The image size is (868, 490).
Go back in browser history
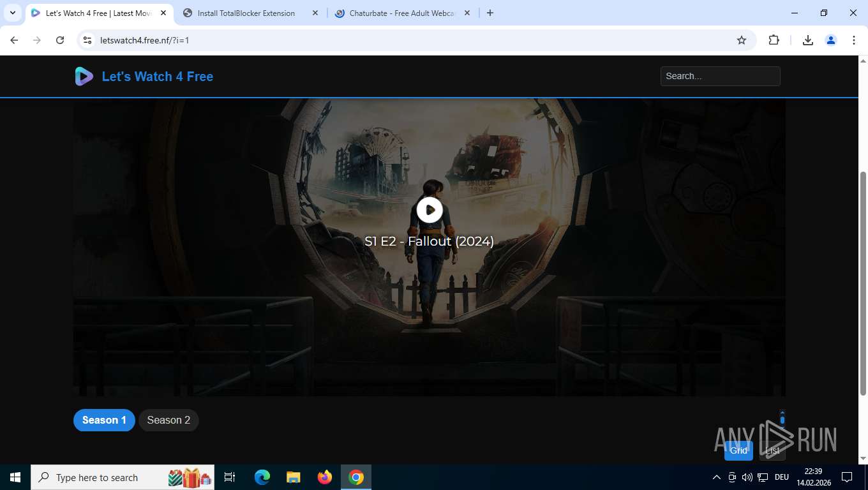(14, 40)
